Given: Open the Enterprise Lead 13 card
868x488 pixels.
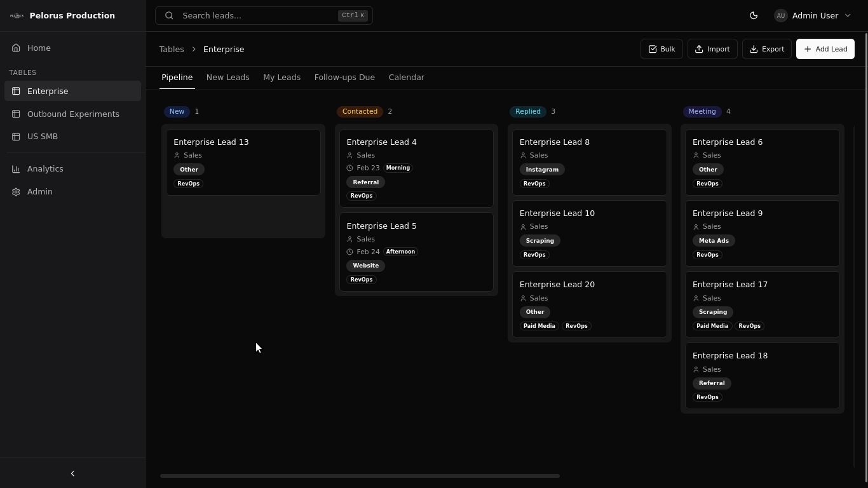Looking at the screenshot, I should tap(243, 162).
